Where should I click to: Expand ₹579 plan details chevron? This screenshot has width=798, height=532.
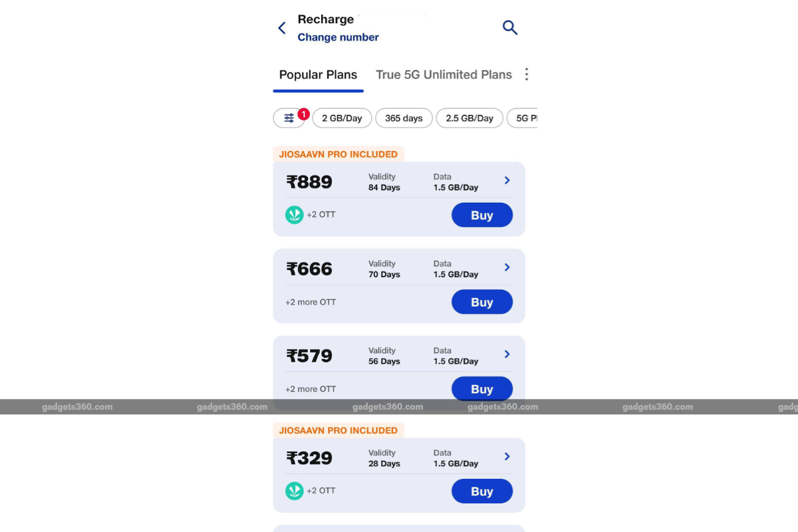coord(507,354)
